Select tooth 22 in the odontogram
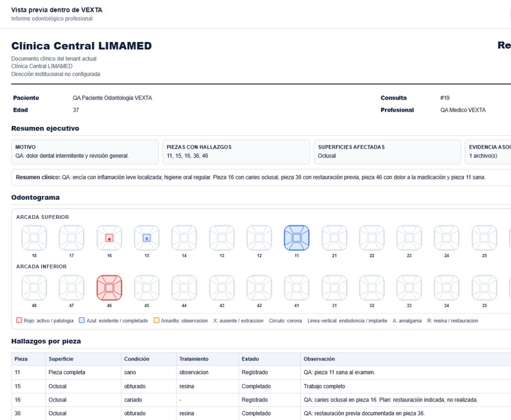 coord(372,238)
